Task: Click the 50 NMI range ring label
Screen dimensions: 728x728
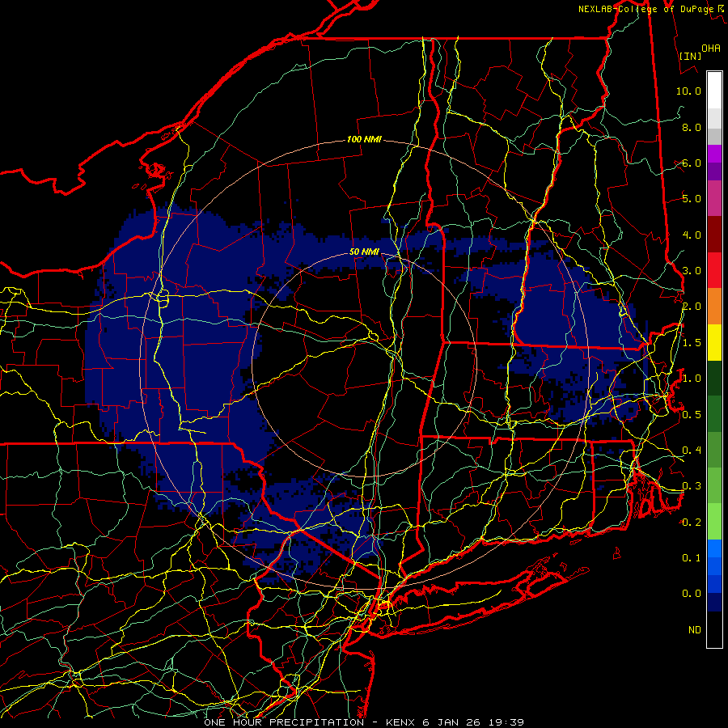Action: coord(364,252)
